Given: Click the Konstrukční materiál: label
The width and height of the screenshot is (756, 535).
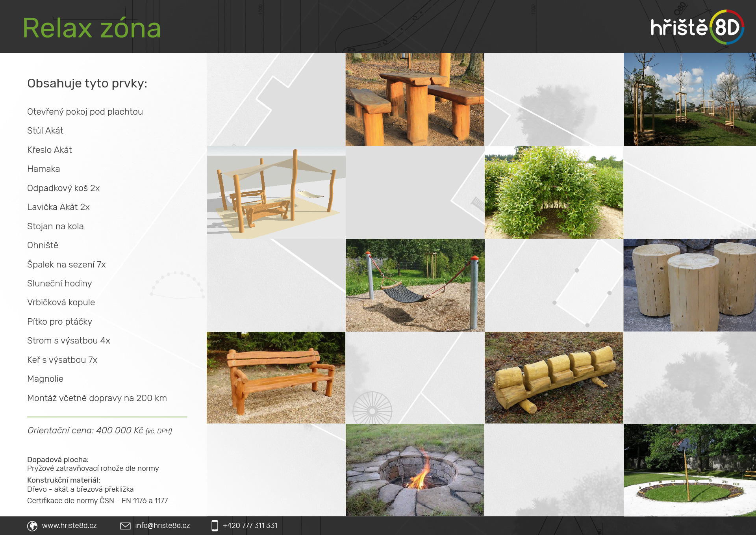Looking at the screenshot, I should coord(64,480).
